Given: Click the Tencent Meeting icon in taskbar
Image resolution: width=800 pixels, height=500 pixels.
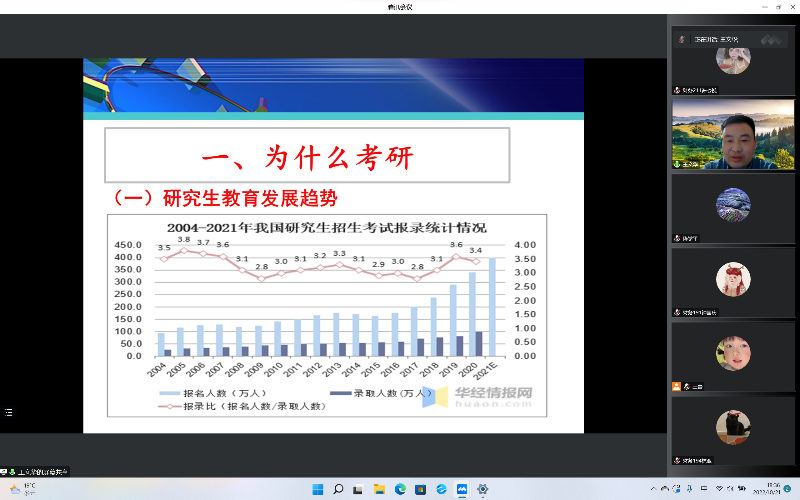Looking at the screenshot, I should pos(461,489).
